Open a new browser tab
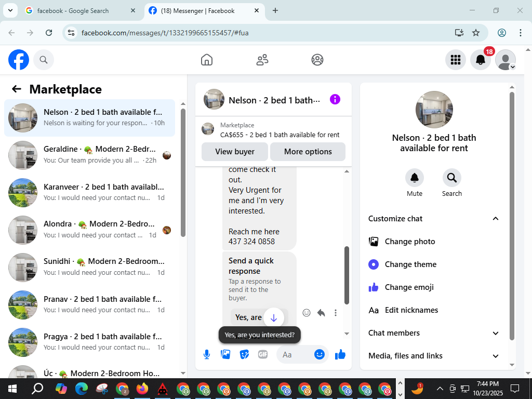 click(x=275, y=11)
